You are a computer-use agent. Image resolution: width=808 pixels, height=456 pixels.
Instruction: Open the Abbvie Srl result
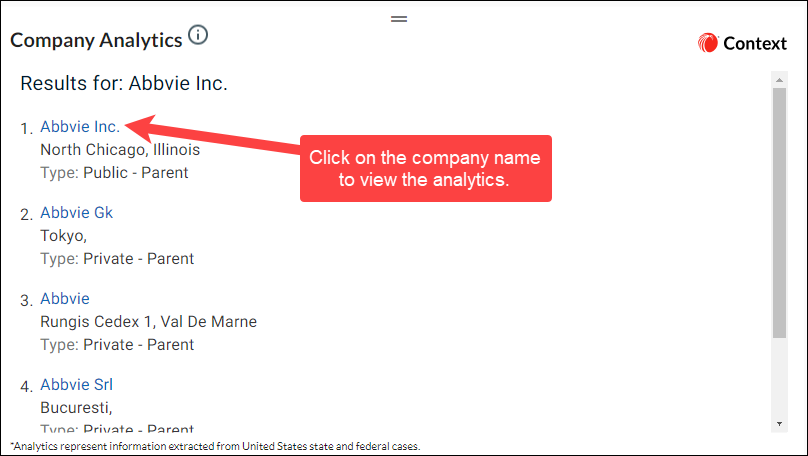coord(76,384)
